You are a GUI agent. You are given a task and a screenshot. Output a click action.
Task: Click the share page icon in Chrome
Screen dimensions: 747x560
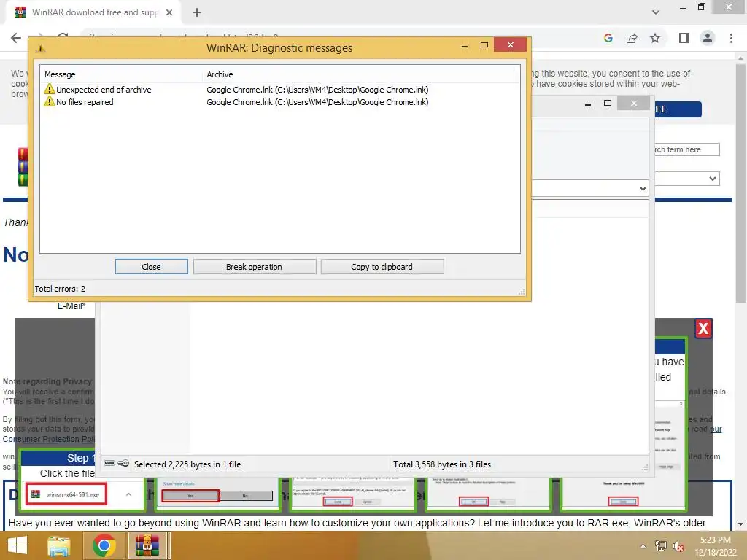(632, 38)
